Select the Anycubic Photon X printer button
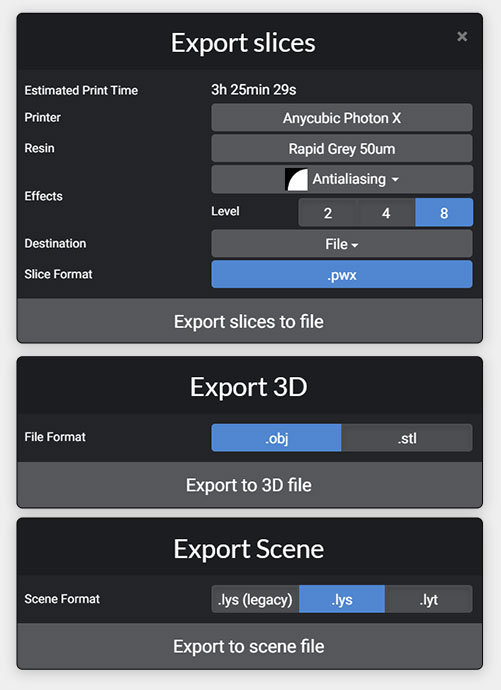 [342, 117]
